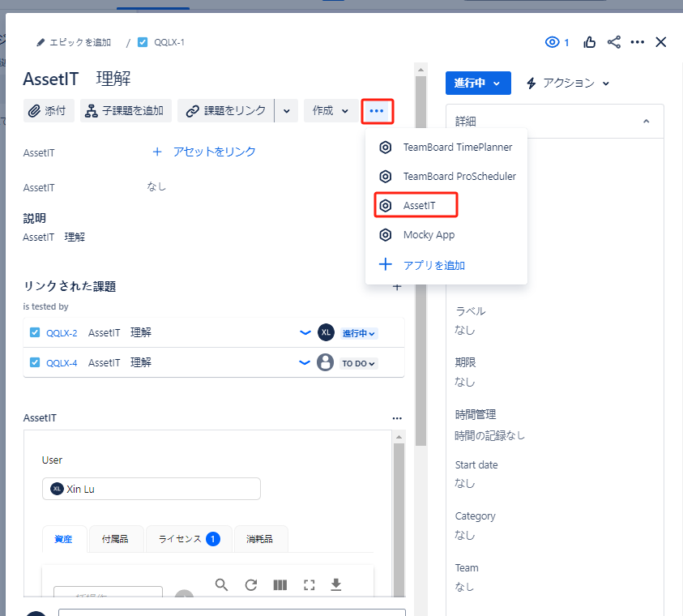Switch to the ライセンス tab
683x616 pixels.
[188, 539]
